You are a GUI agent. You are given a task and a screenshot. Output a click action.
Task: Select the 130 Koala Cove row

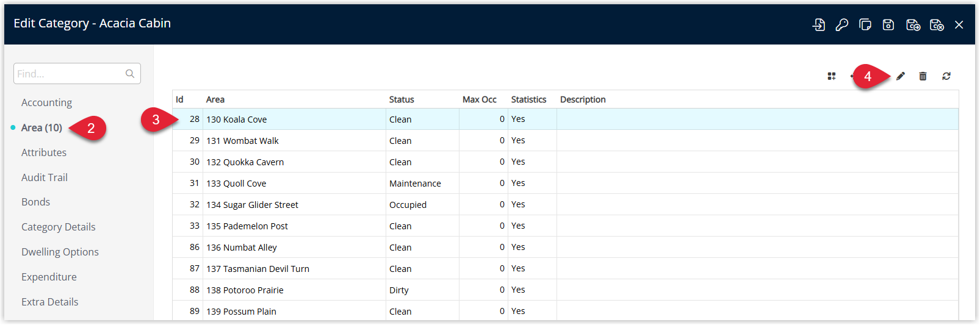(566, 119)
